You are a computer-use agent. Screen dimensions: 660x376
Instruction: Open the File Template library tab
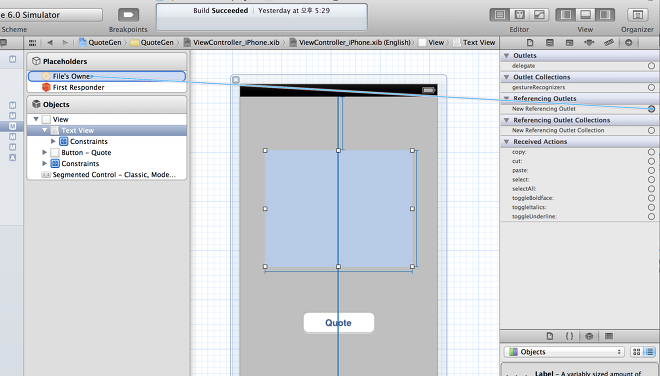click(x=550, y=336)
